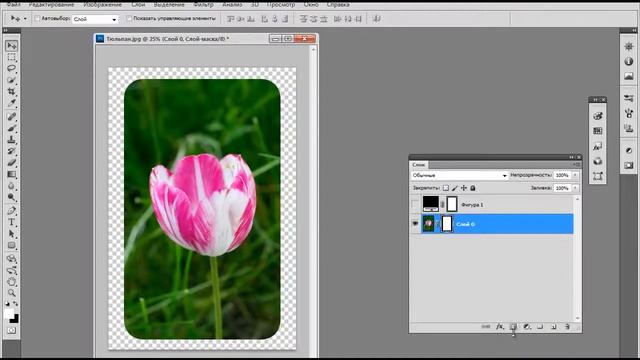Click the sun-shaped icon in right dock
The height and width of the screenshot is (360, 640).
coord(629,46)
